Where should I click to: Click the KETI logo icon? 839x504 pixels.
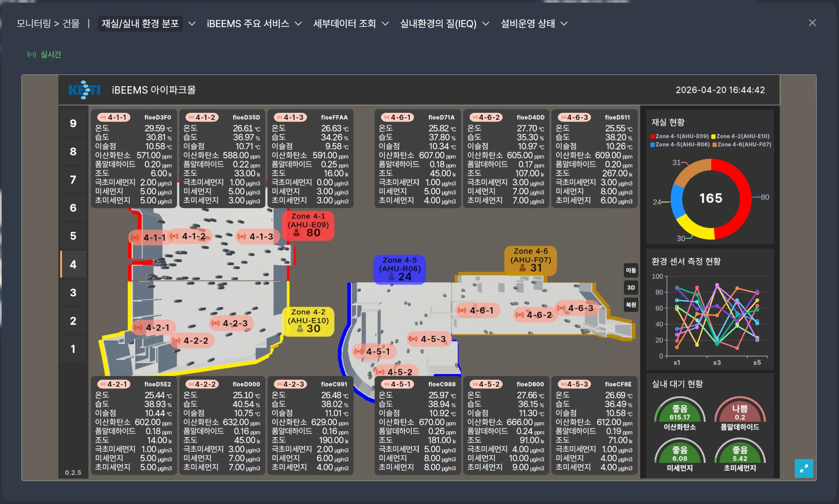(x=85, y=90)
